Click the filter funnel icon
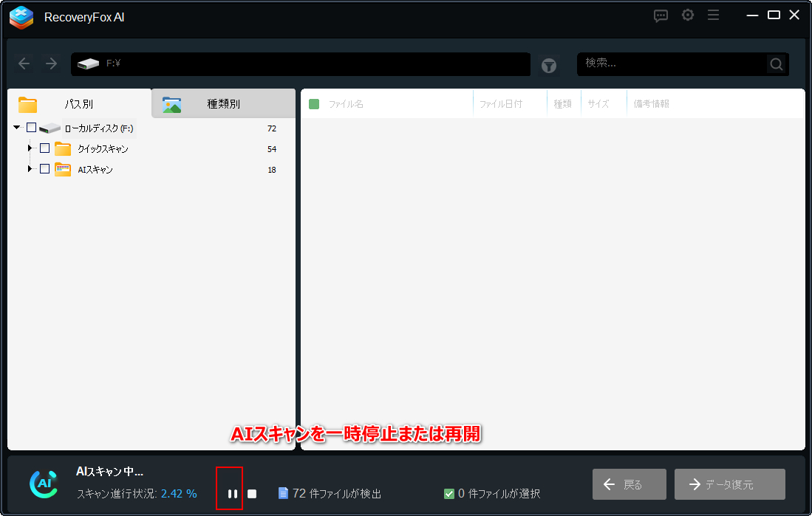This screenshot has width=812, height=516. [x=548, y=66]
